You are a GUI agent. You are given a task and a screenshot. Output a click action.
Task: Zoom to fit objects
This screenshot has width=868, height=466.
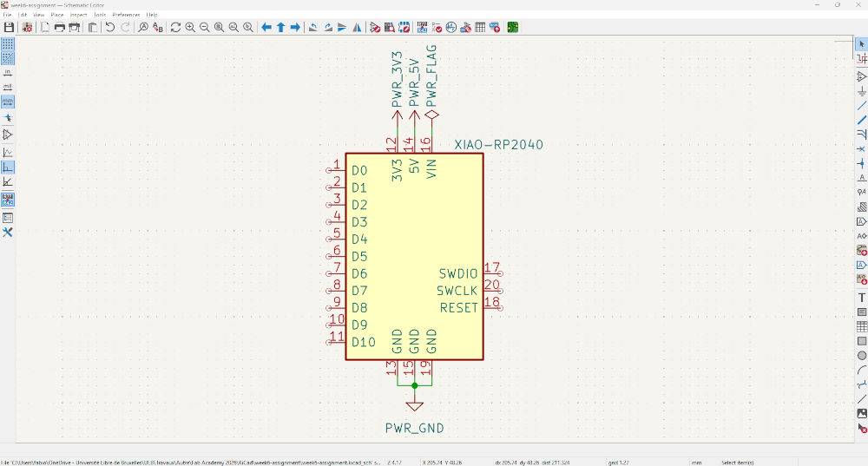click(233, 27)
